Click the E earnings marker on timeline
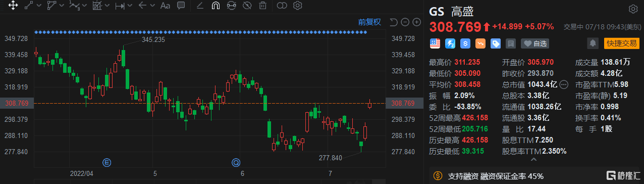The image size is (644, 184). click(106, 162)
